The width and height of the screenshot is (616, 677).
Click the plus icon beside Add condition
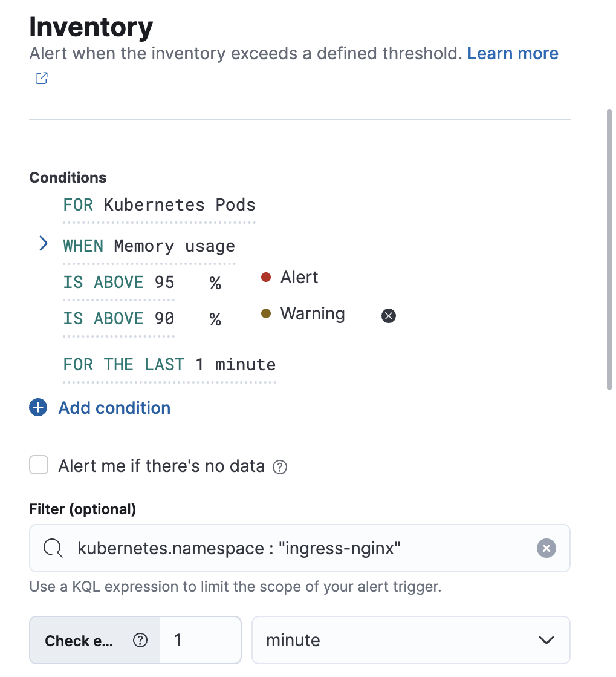coord(37,407)
